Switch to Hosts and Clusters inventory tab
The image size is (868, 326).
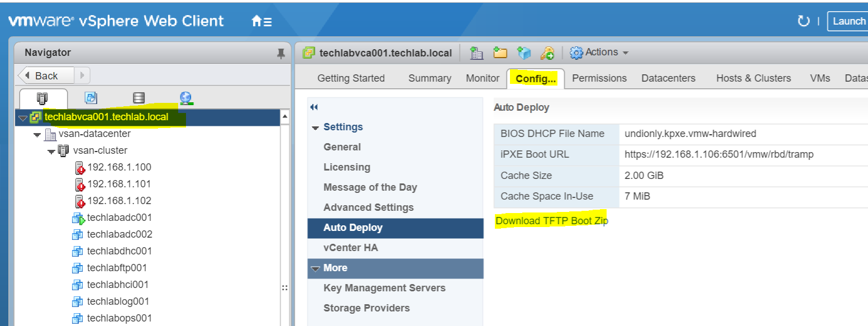[x=42, y=98]
